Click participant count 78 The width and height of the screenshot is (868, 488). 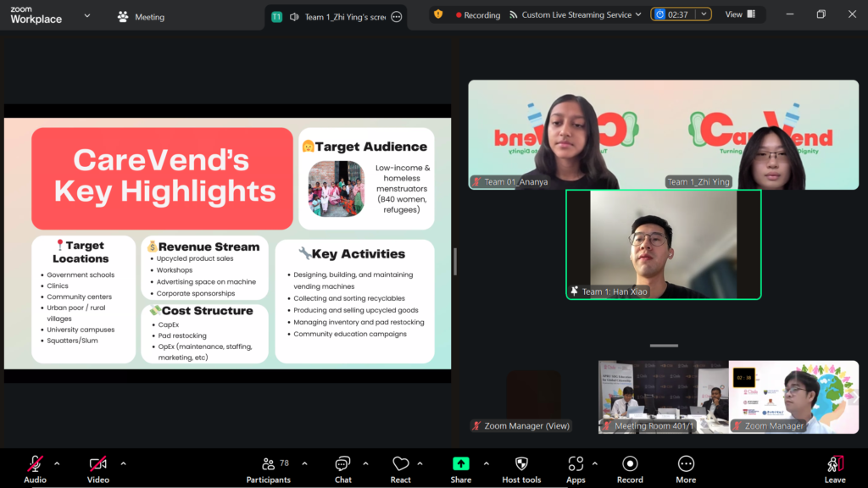pos(285,463)
